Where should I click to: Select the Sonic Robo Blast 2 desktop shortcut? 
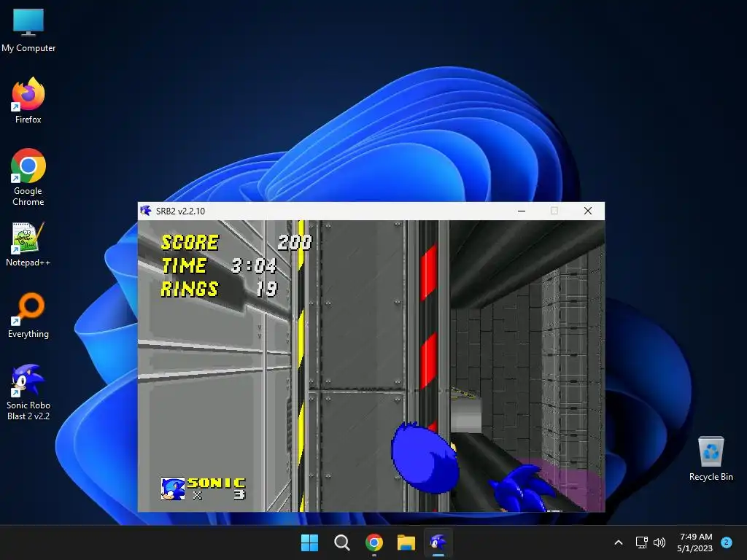(x=28, y=392)
